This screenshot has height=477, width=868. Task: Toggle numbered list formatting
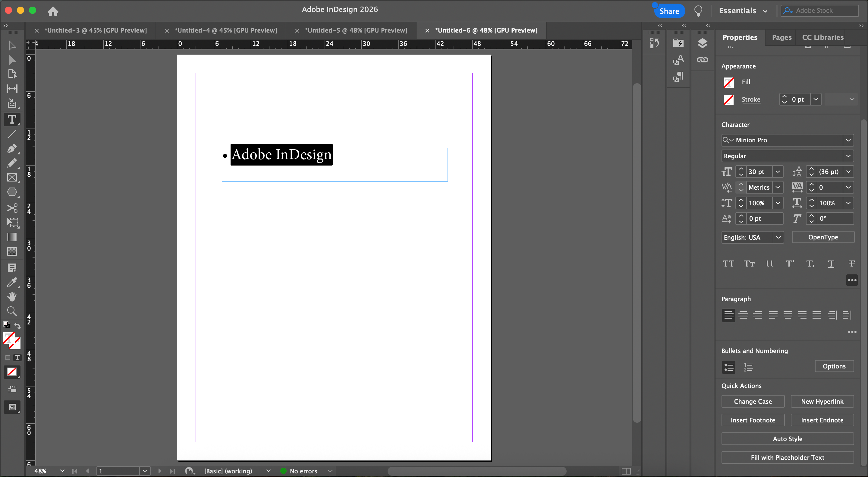coord(748,367)
